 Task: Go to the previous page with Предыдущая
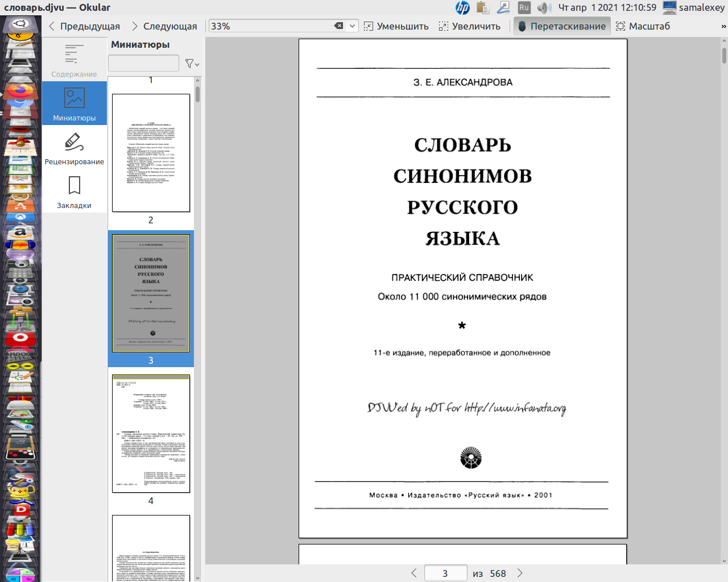coord(84,26)
